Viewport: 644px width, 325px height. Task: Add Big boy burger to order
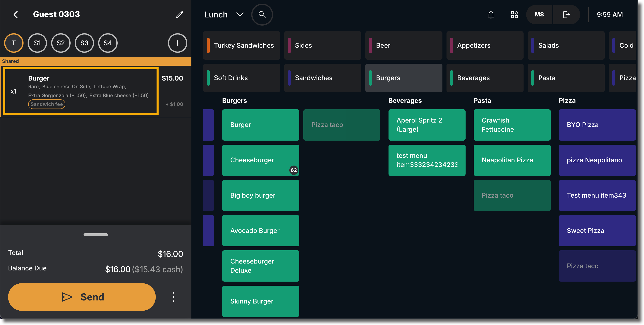pos(261,195)
